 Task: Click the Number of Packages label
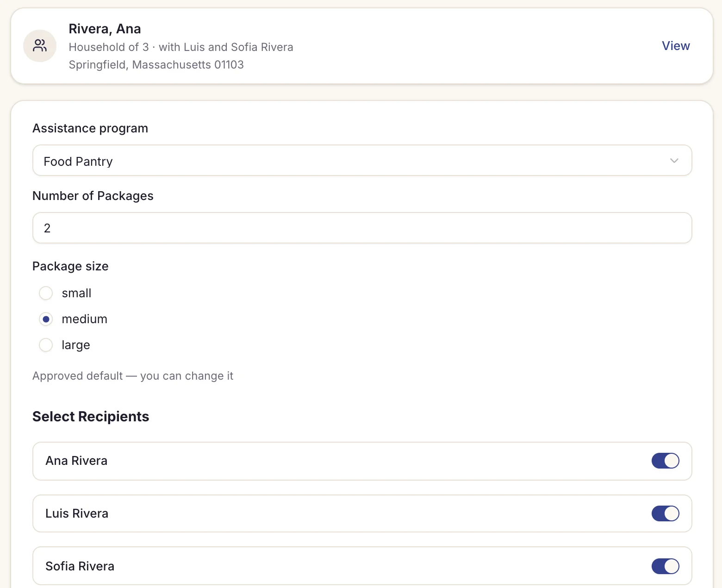(x=93, y=196)
